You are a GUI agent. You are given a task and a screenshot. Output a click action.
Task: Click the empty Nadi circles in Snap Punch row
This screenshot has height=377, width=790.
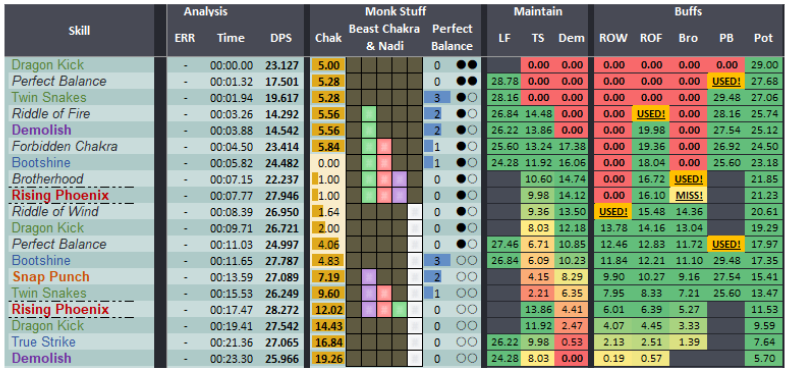coord(467,277)
